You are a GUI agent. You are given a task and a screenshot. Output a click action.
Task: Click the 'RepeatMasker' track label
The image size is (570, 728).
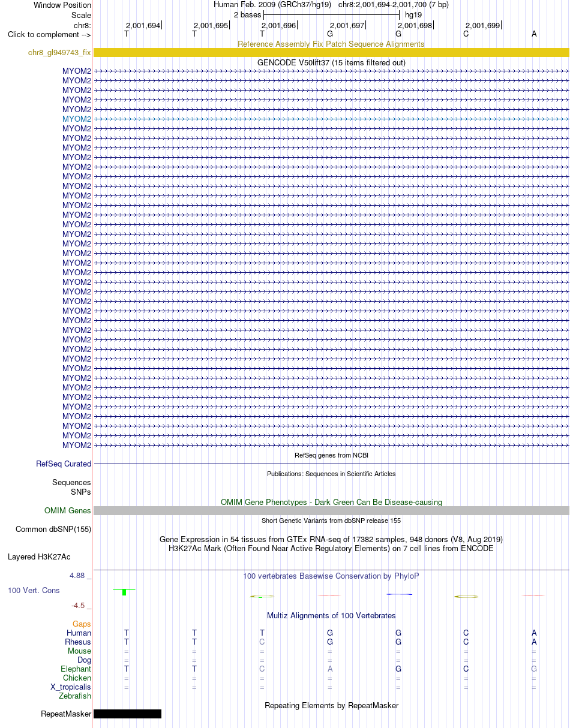pos(66,714)
